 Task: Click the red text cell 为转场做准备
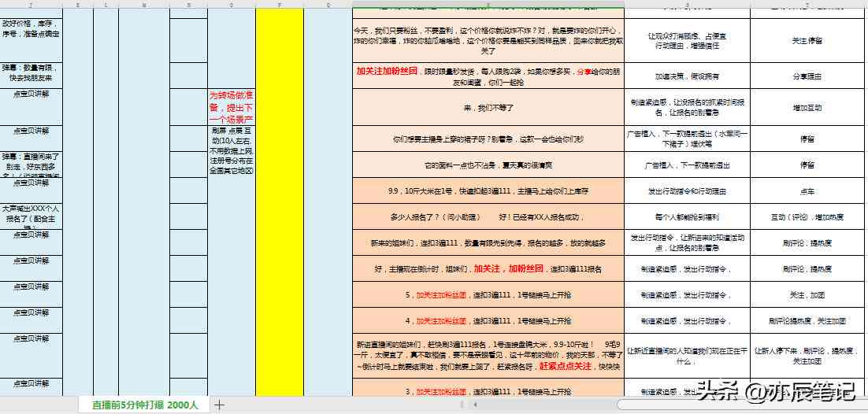[x=232, y=107]
